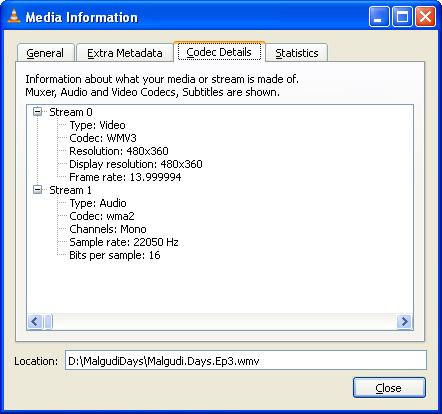
Task: Select 'Display resolution: 480x360' row
Action: coord(136,164)
